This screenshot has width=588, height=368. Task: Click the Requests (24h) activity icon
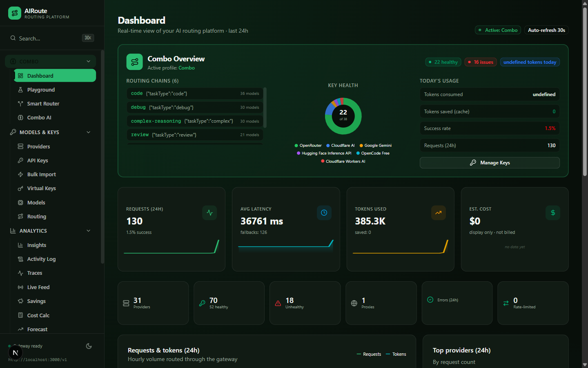[209, 213]
